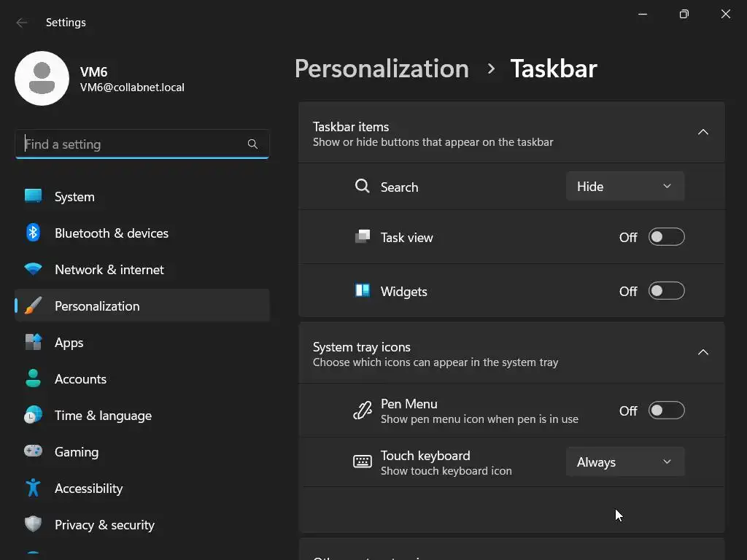Click the Gaming controller icon
Screen dimensions: 747x560
(x=33, y=451)
